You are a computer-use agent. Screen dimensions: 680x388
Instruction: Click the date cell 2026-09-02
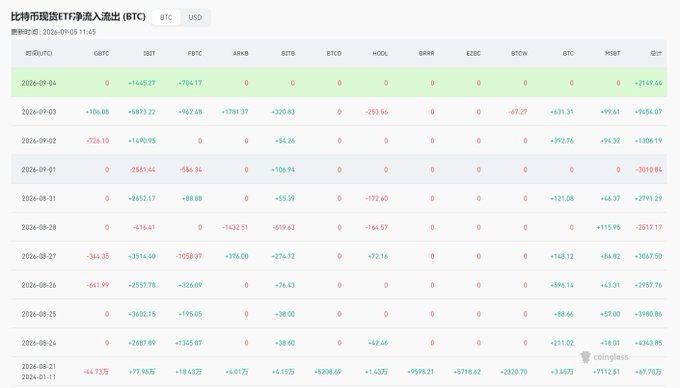pos(39,141)
